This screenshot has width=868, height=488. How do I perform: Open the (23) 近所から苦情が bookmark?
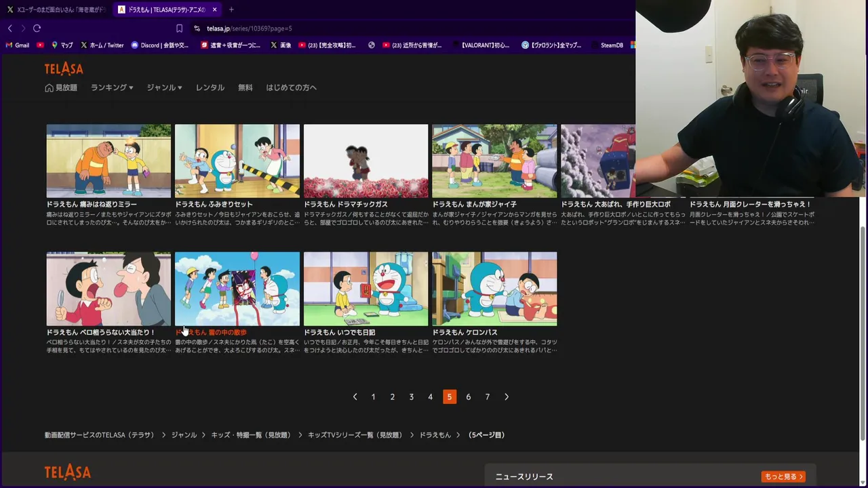(x=412, y=45)
